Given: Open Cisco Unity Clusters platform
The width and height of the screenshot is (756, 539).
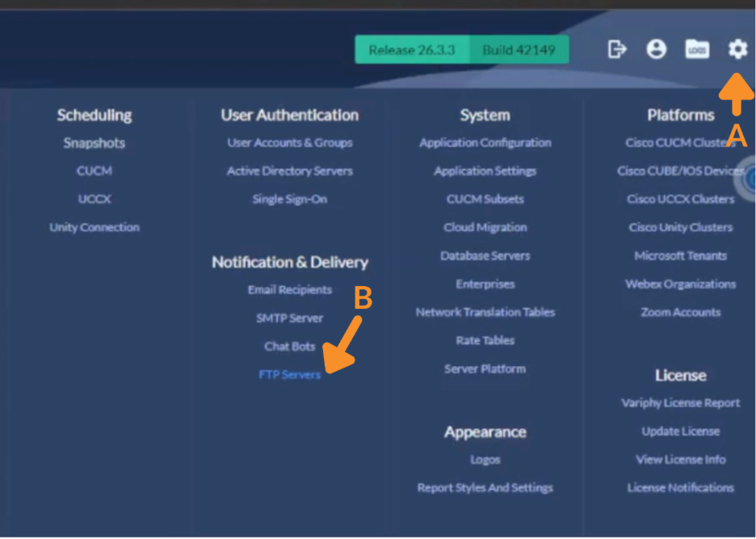Looking at the screenshot, I should [680, 228].
